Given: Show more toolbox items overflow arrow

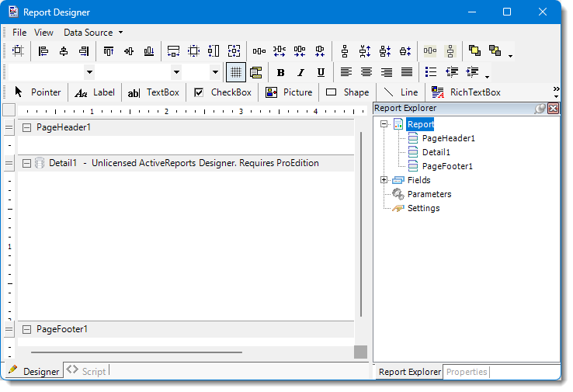Looking at the screenshot, I should pyautogui.click(x=556, y=92).
